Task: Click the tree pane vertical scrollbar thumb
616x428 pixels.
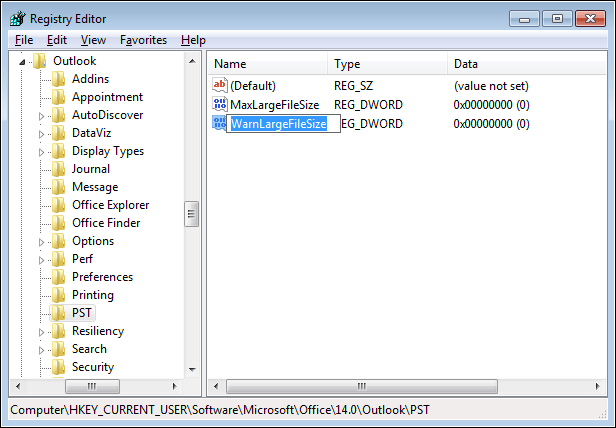Action: point(191,214)
